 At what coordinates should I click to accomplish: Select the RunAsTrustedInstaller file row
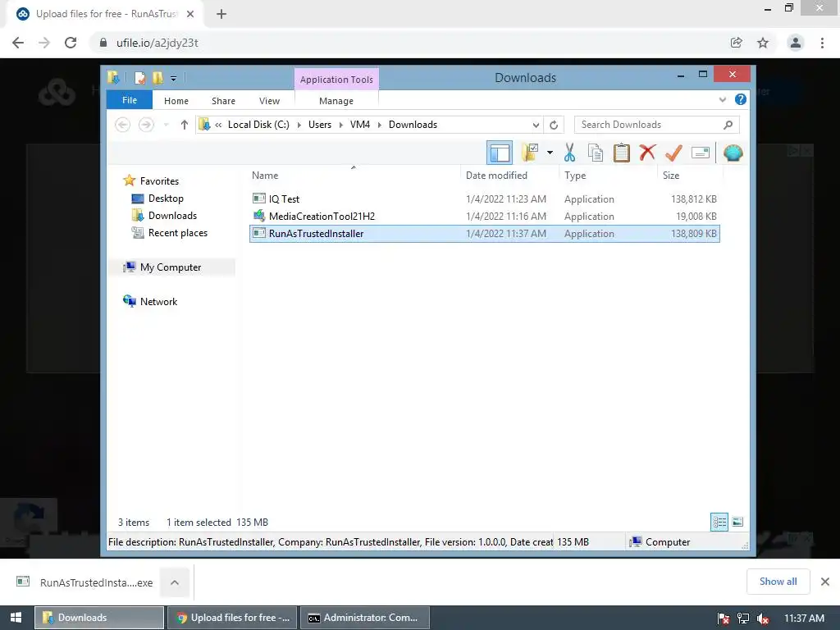(484, 234)
